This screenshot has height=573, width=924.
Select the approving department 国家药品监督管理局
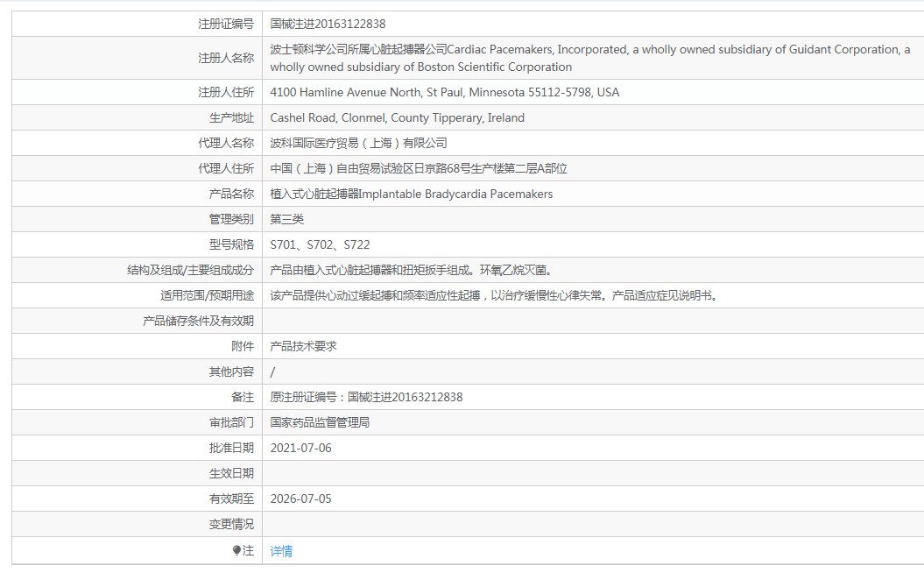pyautogui.click(x=320, y=421)
